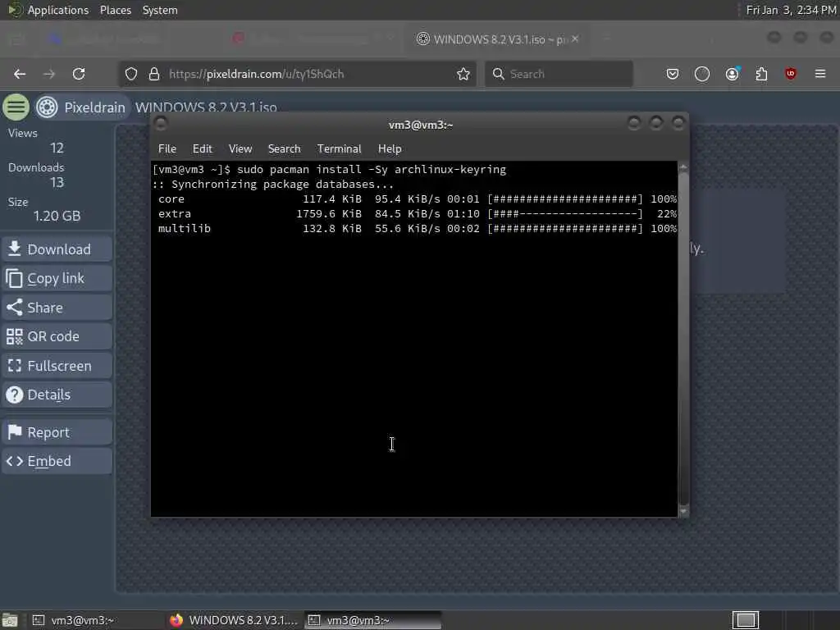
Task: Click the clock showing Fri Jan 3
Action: [791, 10]
